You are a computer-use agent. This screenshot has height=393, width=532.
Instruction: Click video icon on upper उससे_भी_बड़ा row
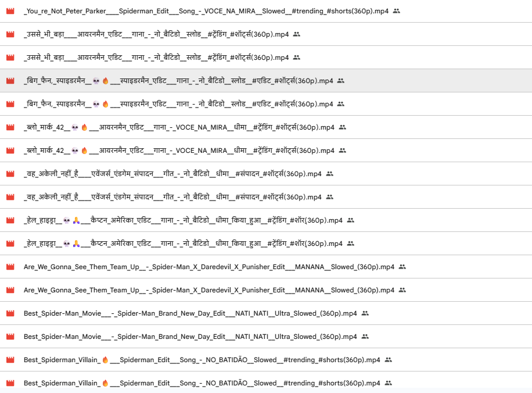(x=10, y=34)
